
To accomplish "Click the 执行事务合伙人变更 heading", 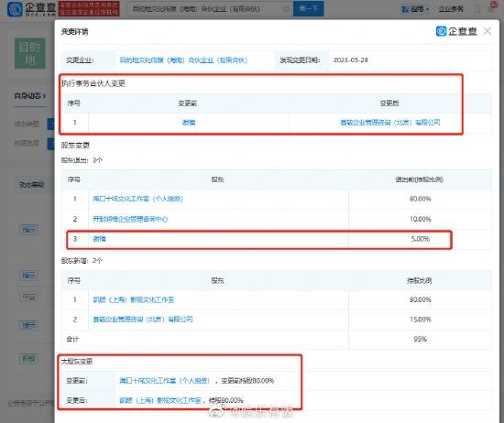I will pos(93,83).
